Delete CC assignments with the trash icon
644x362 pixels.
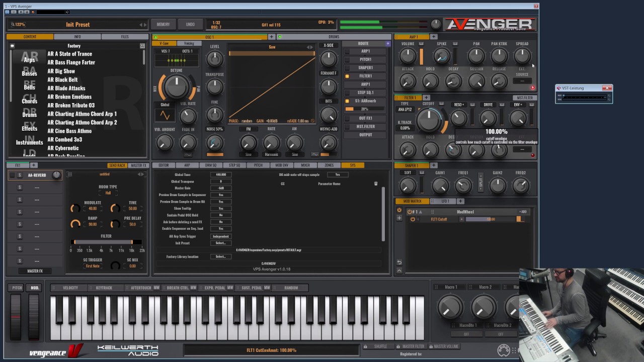pos(375,184)
